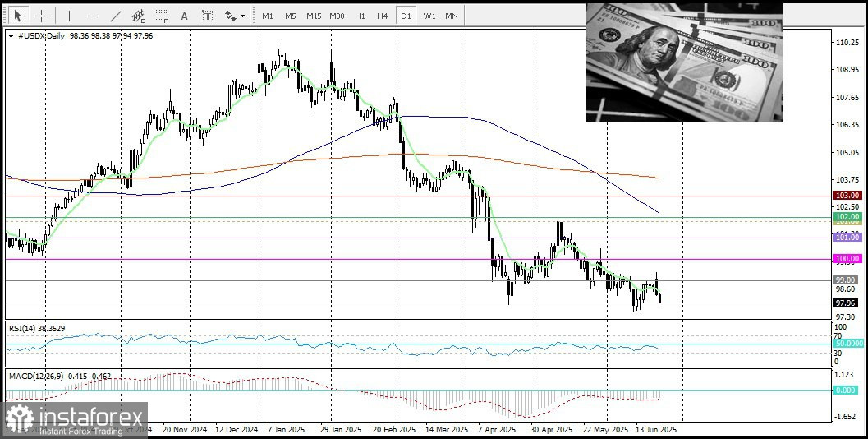Switch to M15 timeframe
The width and height of the screenshot is (868, 439).
click(314, 16)
